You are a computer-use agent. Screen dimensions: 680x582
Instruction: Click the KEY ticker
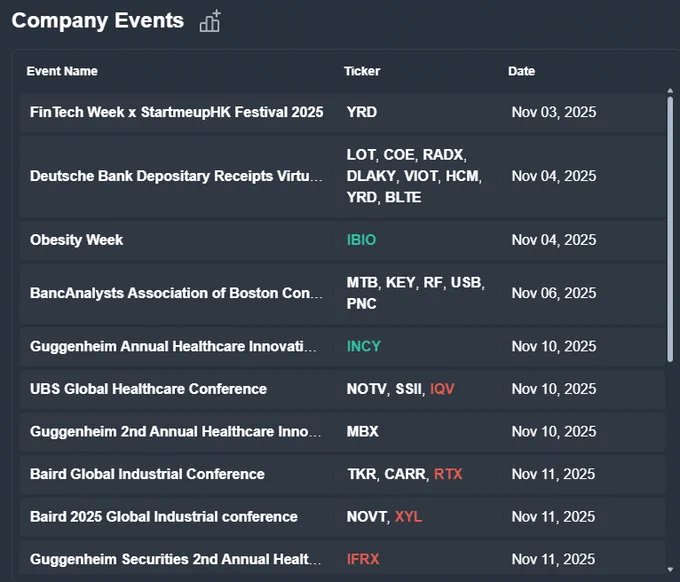(x=400, y=283)
